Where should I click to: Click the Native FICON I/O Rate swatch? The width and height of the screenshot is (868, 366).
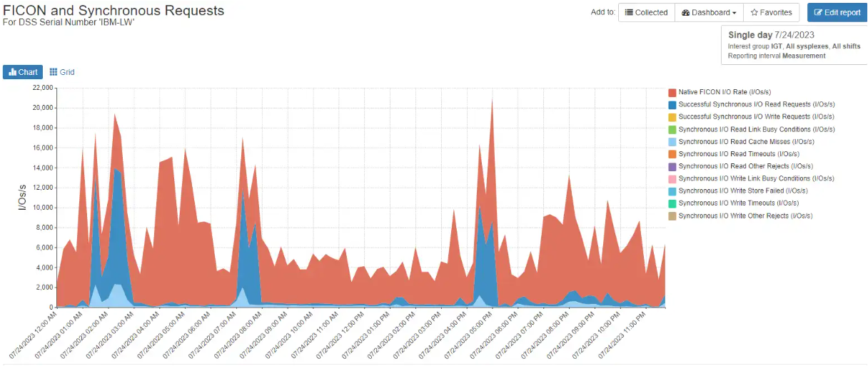(672, 93)
